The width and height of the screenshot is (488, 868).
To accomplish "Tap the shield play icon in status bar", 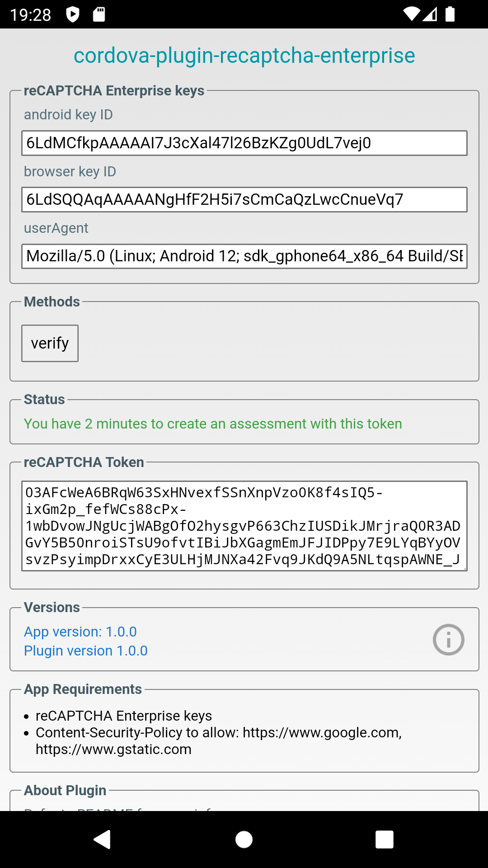I will [x=73, y=14].
